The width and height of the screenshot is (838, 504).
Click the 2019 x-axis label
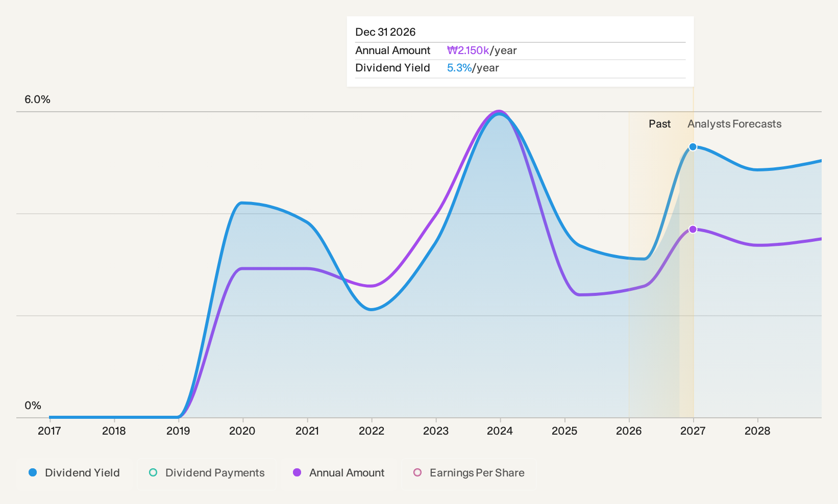click(x=178, y=431)
